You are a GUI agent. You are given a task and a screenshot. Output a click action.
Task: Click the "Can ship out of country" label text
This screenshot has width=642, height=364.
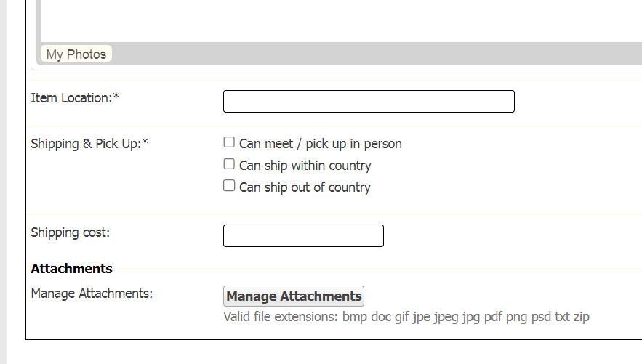click(x=305, y=187)
